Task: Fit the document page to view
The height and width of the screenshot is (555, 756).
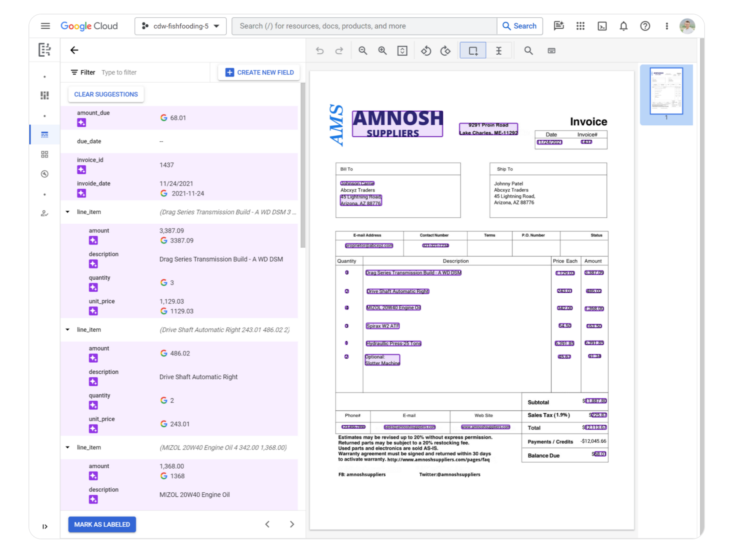Action: point(402,51)
